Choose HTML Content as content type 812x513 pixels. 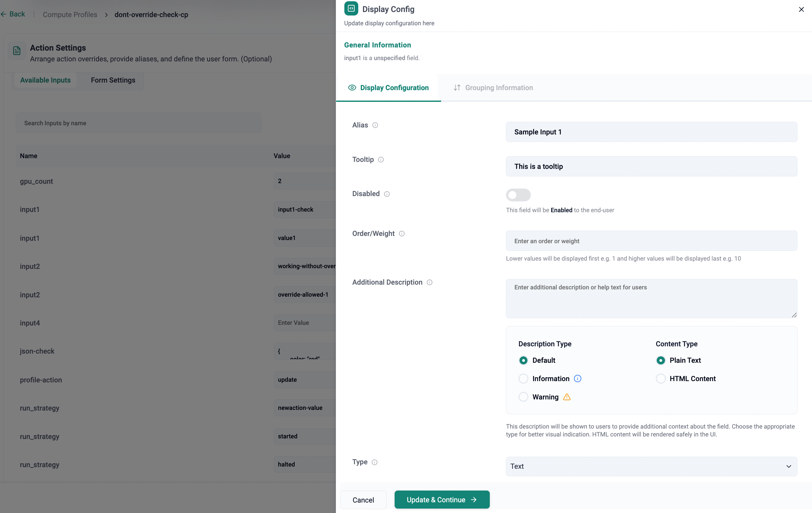pyautogui.click(x=661, y=379)
